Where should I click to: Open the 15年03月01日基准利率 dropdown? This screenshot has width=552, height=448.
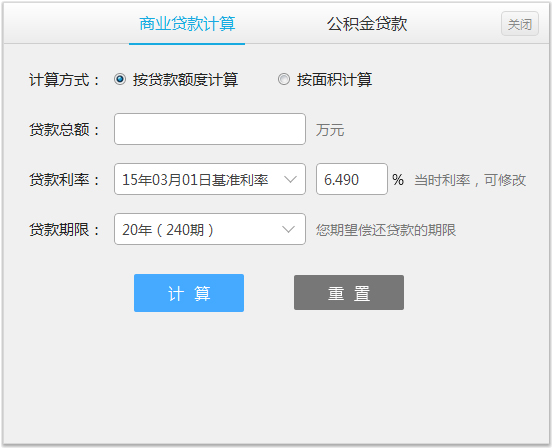[x=210, y=179]
